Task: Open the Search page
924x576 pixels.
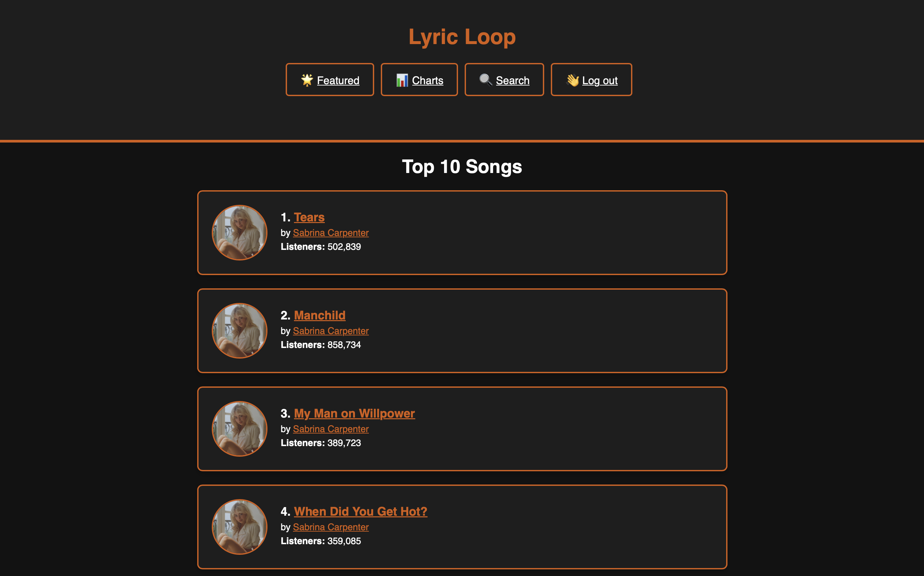Action: click(512, 81)
